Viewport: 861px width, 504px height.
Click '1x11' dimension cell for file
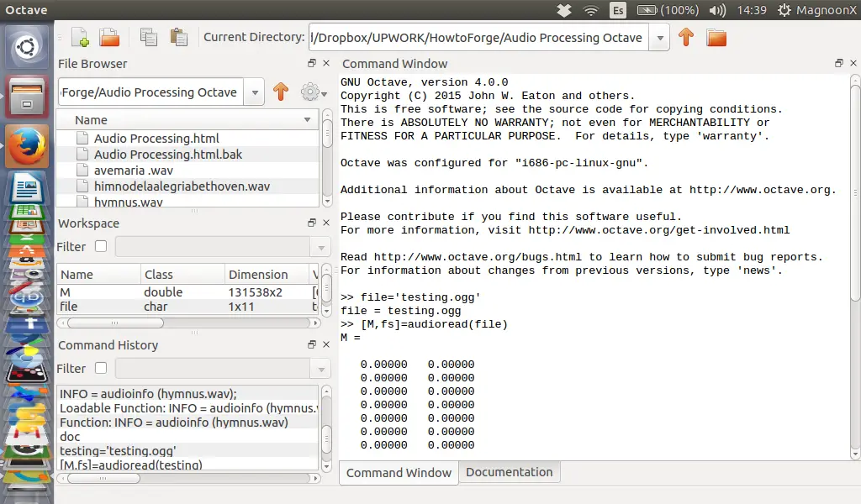pos(241,307)
